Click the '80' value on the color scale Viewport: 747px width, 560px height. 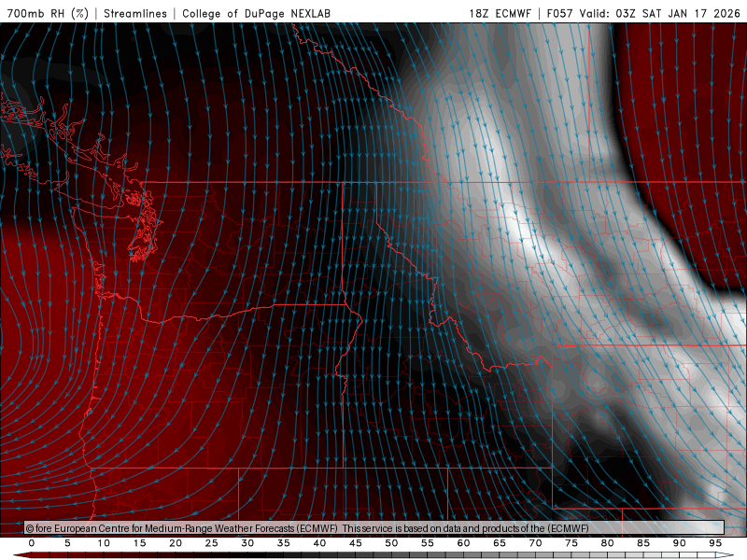click(x=608, y=543)
